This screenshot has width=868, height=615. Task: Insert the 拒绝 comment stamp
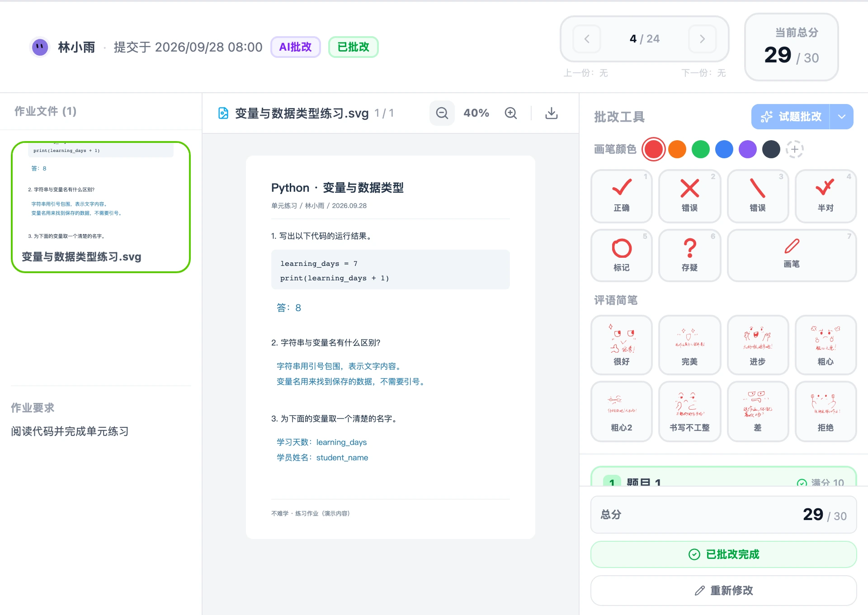click(826, 411)
